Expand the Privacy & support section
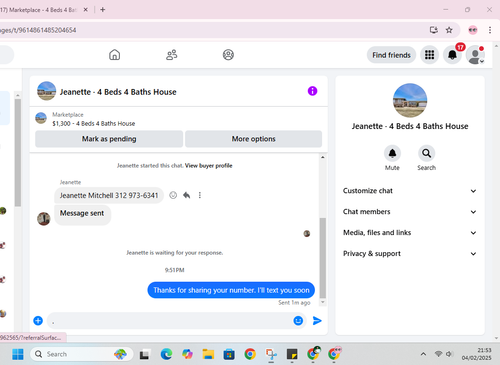 [410, 254]
